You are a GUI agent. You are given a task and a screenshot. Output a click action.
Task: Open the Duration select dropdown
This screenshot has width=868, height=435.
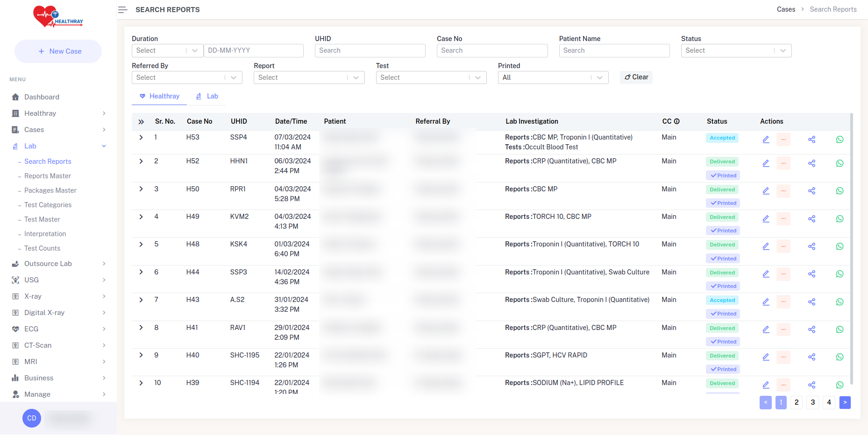(167, 50)
